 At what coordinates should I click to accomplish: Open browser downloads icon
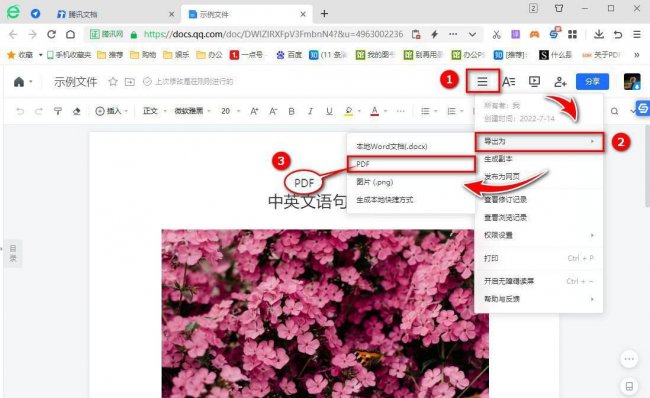pos(599,34)
